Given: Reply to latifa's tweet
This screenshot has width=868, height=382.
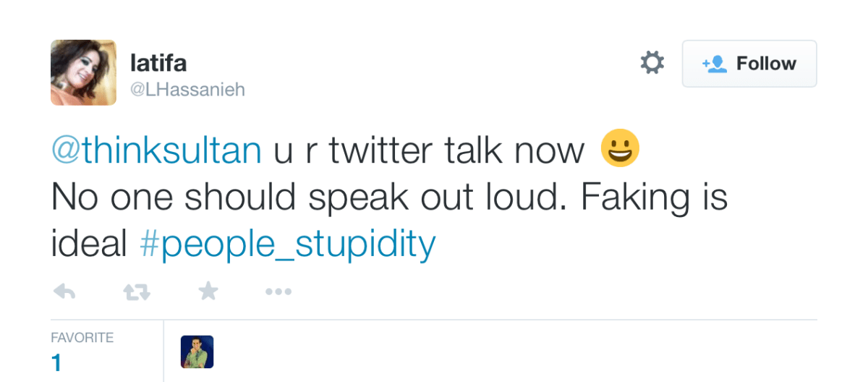Looking at the screenshot, I should tap(65, 292).
